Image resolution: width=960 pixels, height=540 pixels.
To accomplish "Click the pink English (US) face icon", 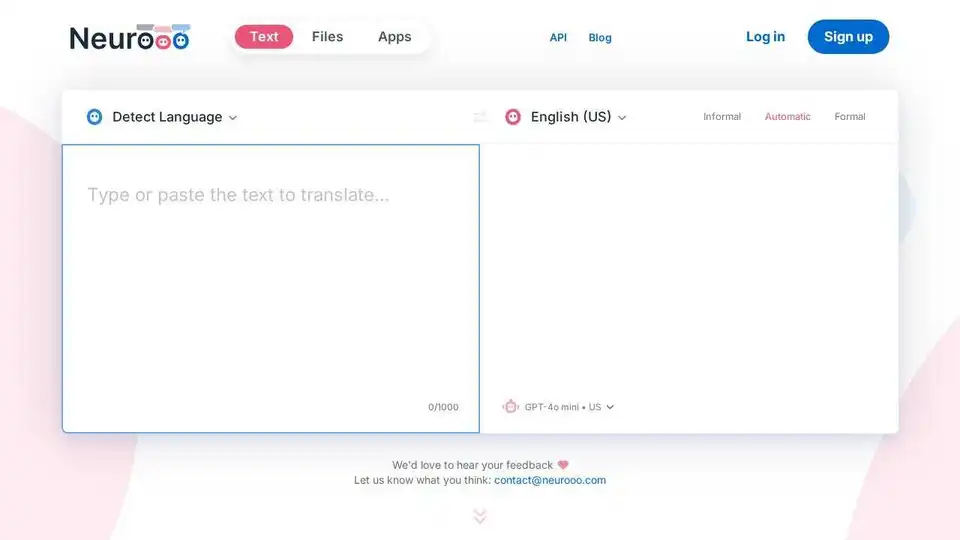I will tap(513, 116).
